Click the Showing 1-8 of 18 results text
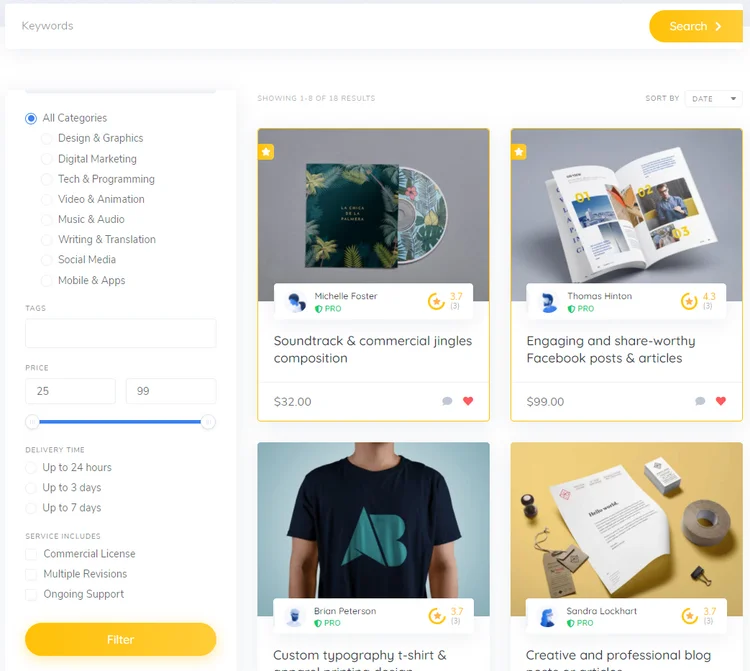Viewport: 750px width, 671px height. point(316,98)
